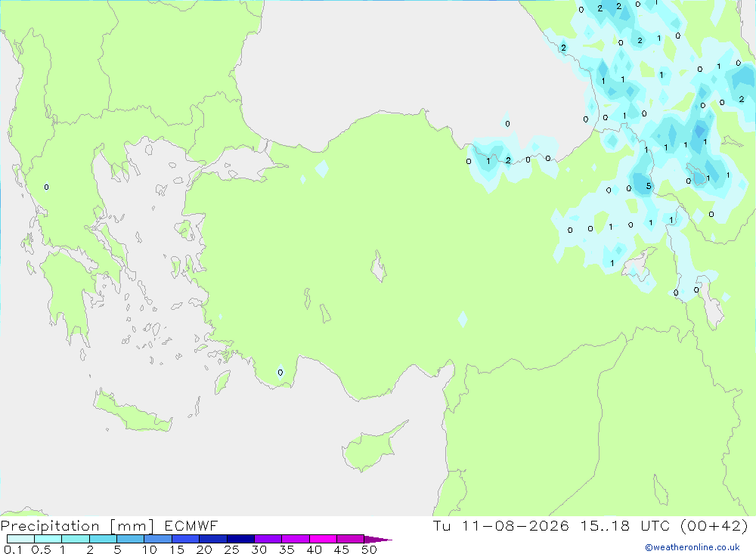Click the (00+42) forecast step label
The image size is (756, 554).
714,525
